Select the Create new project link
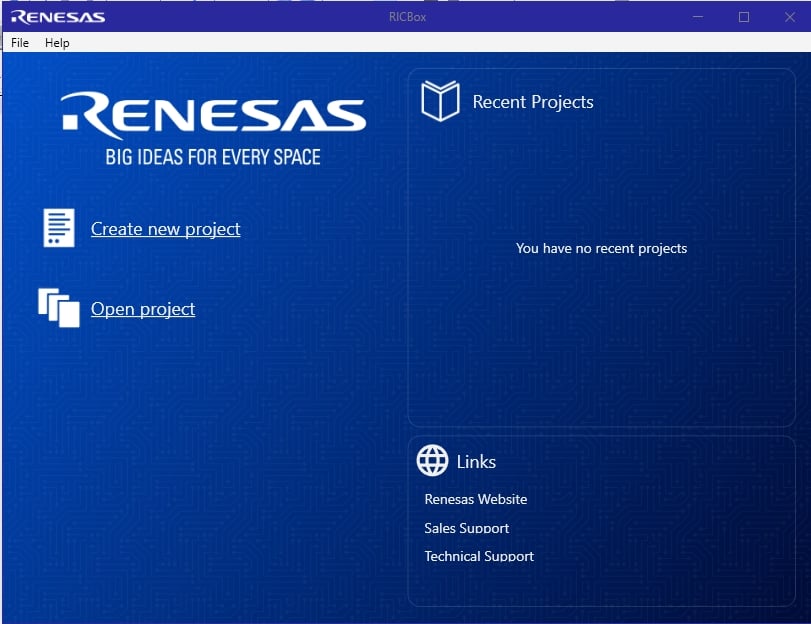 point(165,229)
